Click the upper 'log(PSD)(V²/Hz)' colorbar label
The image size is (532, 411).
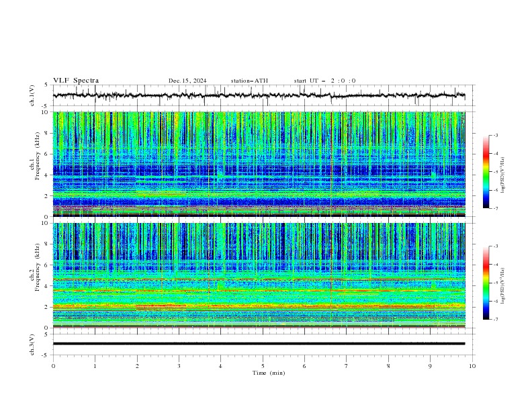point(502,175)
